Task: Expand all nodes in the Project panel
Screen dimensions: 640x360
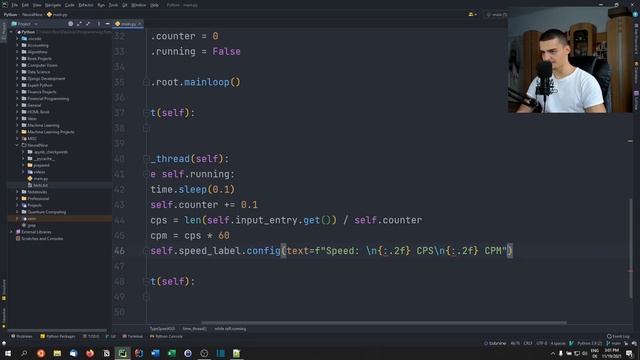Action: [x=79, y=24]
